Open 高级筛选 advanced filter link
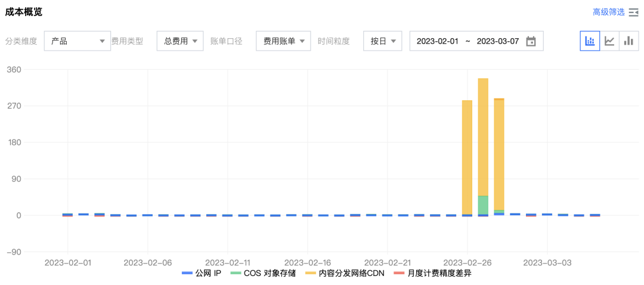Screen dimensions: 644x285 pyautogui.click(x=608, y=12)
